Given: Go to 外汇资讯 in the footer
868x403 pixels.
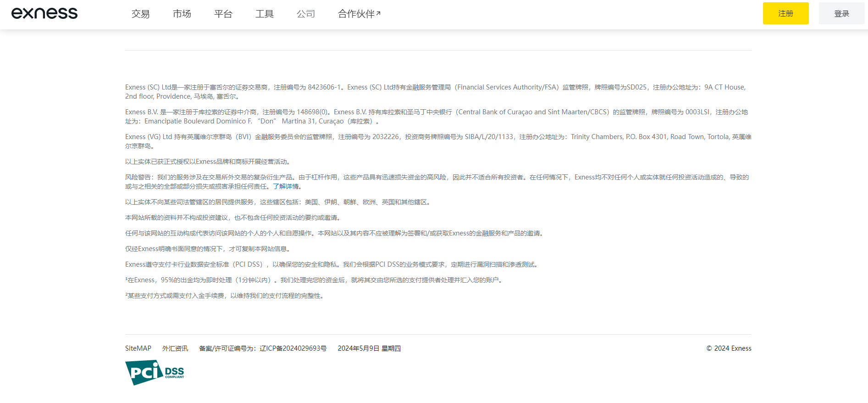Looking at the screenshot, I should pos(175,348).
